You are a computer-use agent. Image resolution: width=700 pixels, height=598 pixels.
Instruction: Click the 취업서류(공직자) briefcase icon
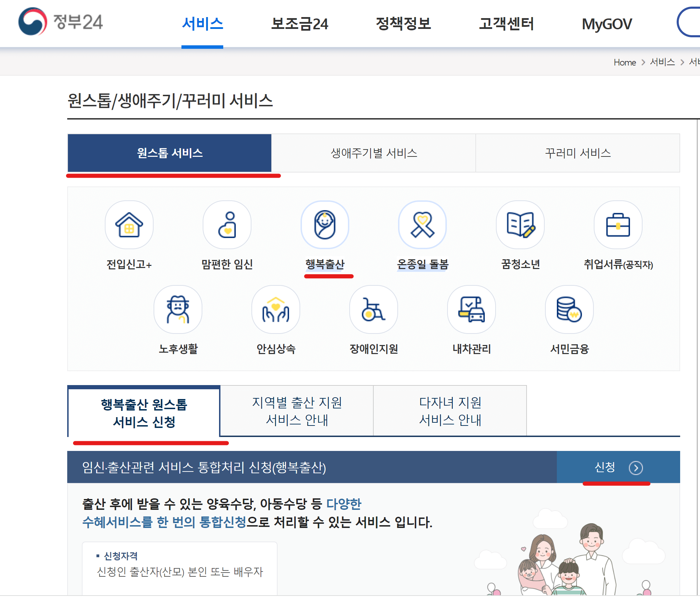618,225
